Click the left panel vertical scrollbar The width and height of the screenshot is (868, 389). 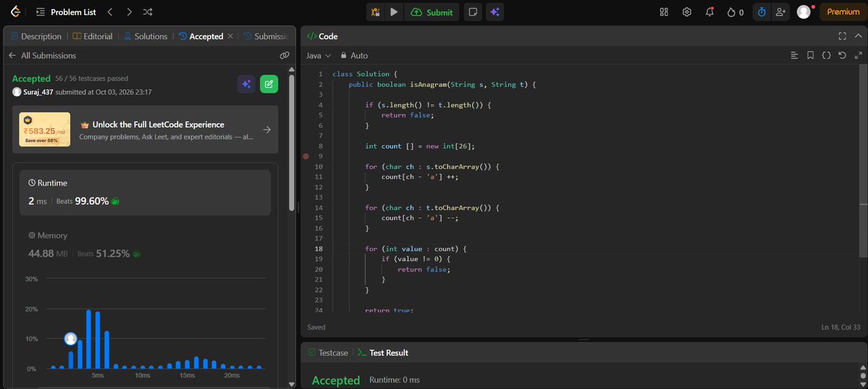tap(292, 144)
